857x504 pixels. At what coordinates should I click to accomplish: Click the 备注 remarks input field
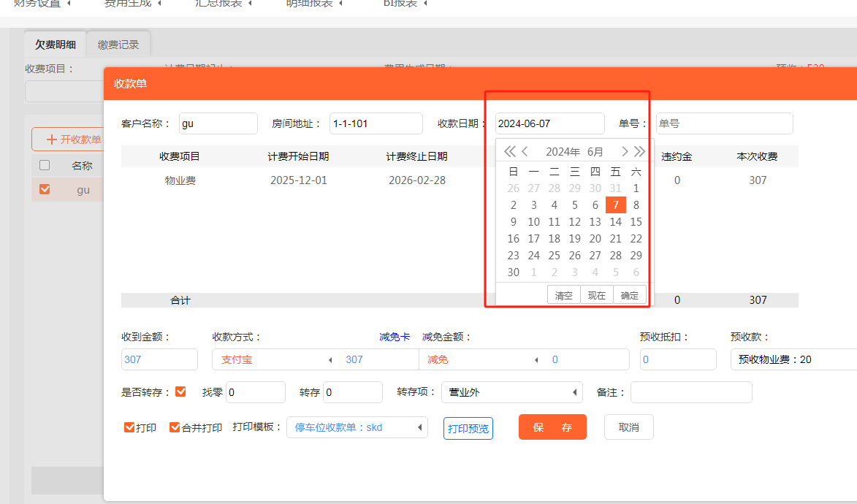pos(690,392)
